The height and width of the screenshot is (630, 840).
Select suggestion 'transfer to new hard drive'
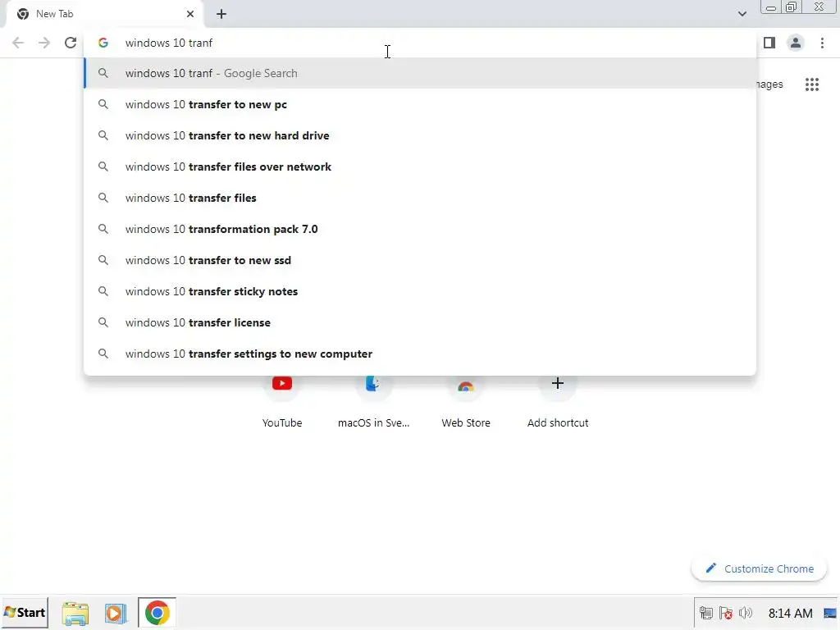(420, 135)
